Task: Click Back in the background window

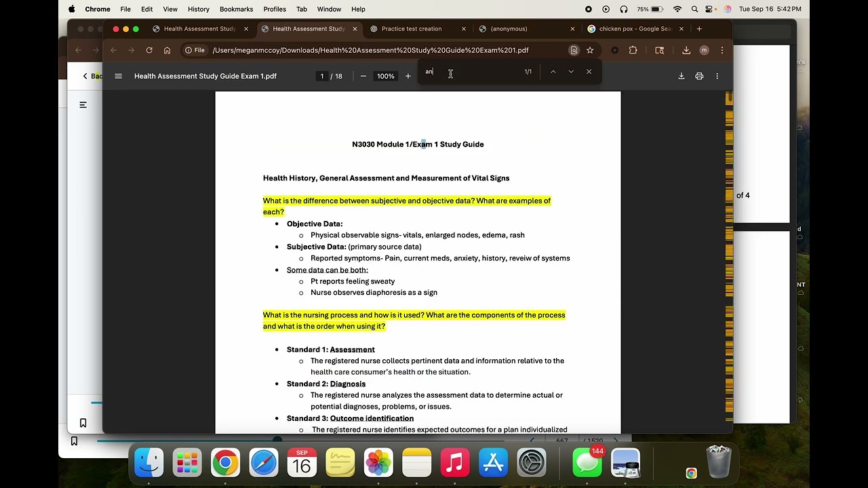Action: (93, 76)
